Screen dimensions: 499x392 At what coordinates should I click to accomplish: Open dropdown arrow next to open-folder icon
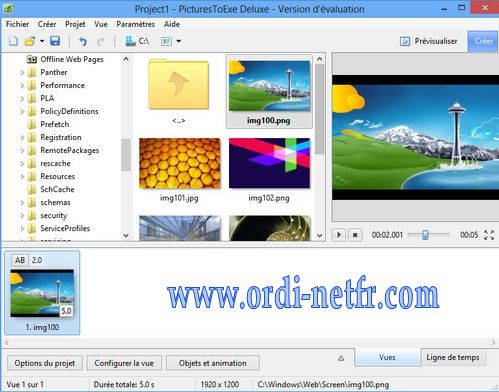pyautogui.click(x=42, y=41)
